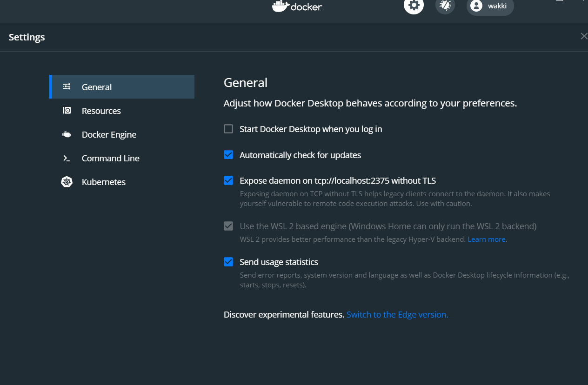Open the Docker Engine settings tab
Viewport: 588px width, 385px height.
tap(122, 134)
